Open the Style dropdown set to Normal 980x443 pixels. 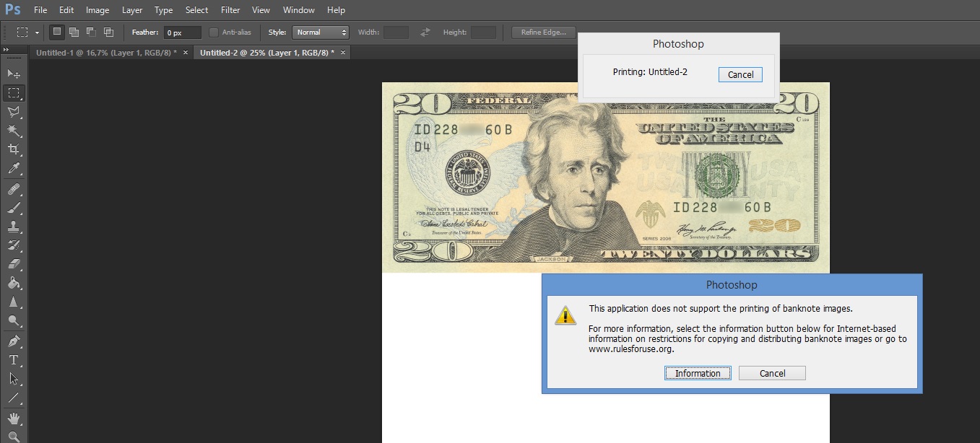point(320,32)
